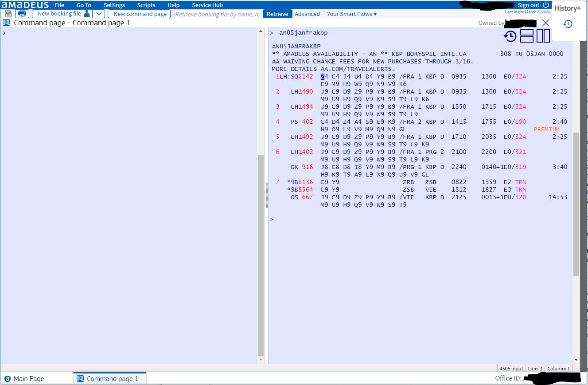Click flight number LH1402
This screenshot has width=588, height=385.
point(302,152)
